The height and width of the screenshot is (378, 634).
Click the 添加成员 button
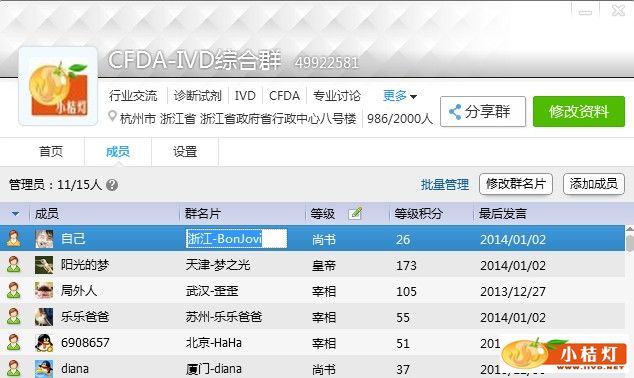594,184
